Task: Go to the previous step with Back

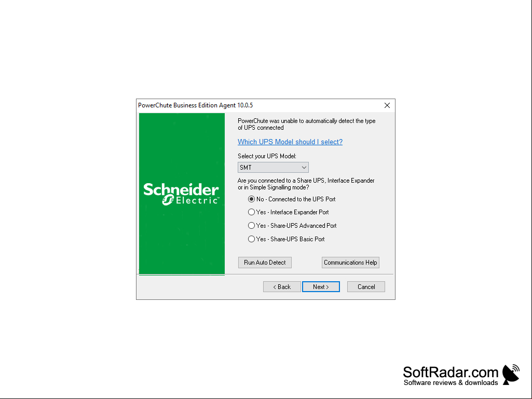Action: [x=282, y=287]
